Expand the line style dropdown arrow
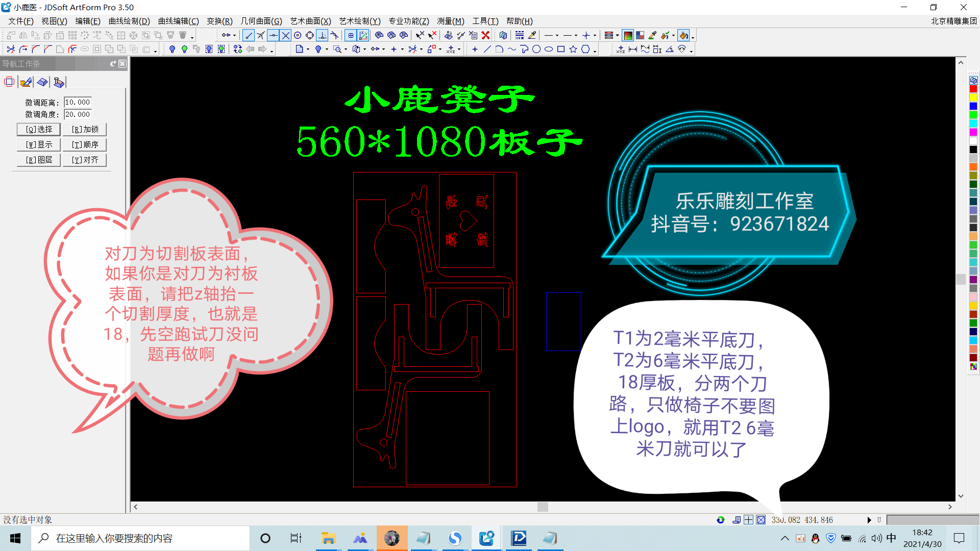The width and height of the screenshot is (980, 551). [x=557, y=36]
